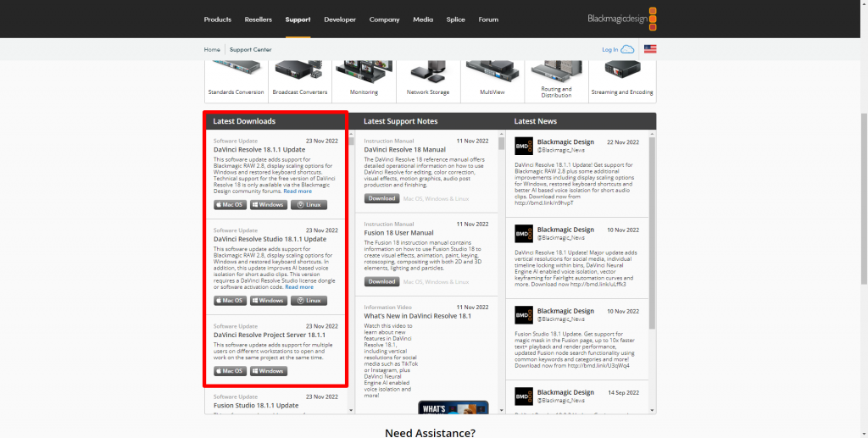Download DaVinci Resolve 18.1.1 Update for Windows
The image size is (868, 438).
click(x=269, y=205)
